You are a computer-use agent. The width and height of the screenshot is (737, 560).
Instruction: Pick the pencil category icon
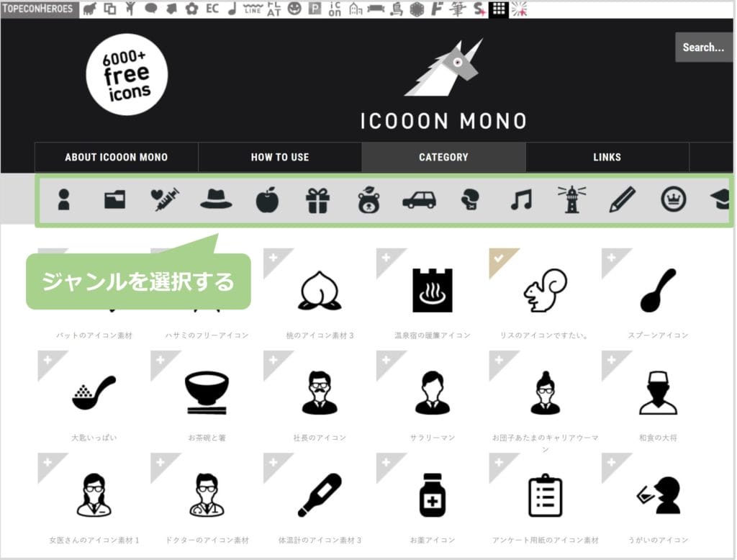pos(623,199)
